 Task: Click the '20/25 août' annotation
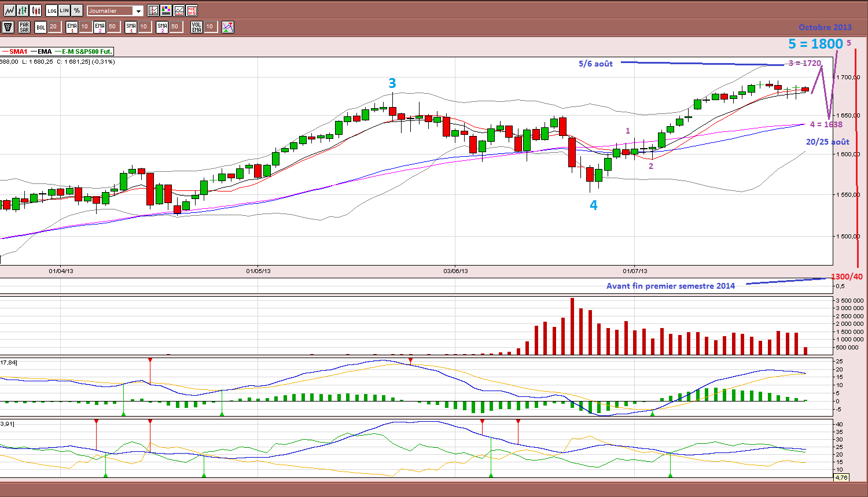click(x=827, y=142)
